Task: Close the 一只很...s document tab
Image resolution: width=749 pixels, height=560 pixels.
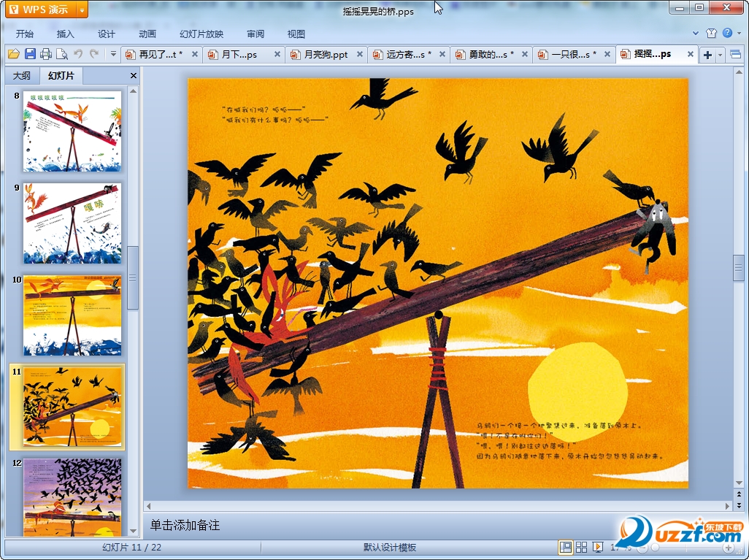Action: tap(607, 55)
